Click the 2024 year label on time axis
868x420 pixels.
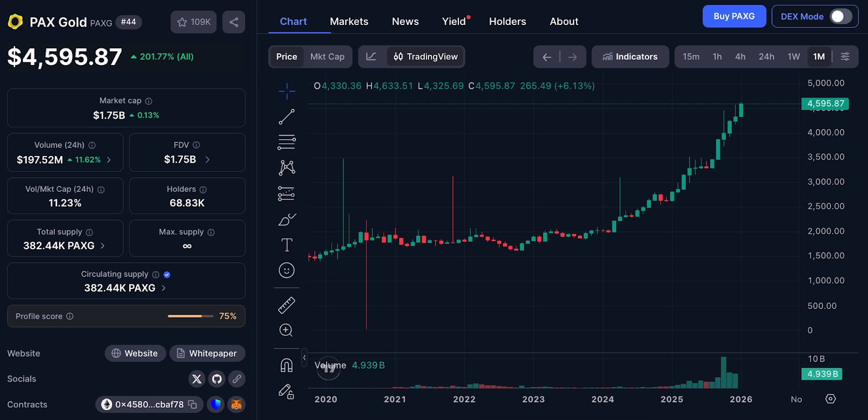click(x=602, y=399)
